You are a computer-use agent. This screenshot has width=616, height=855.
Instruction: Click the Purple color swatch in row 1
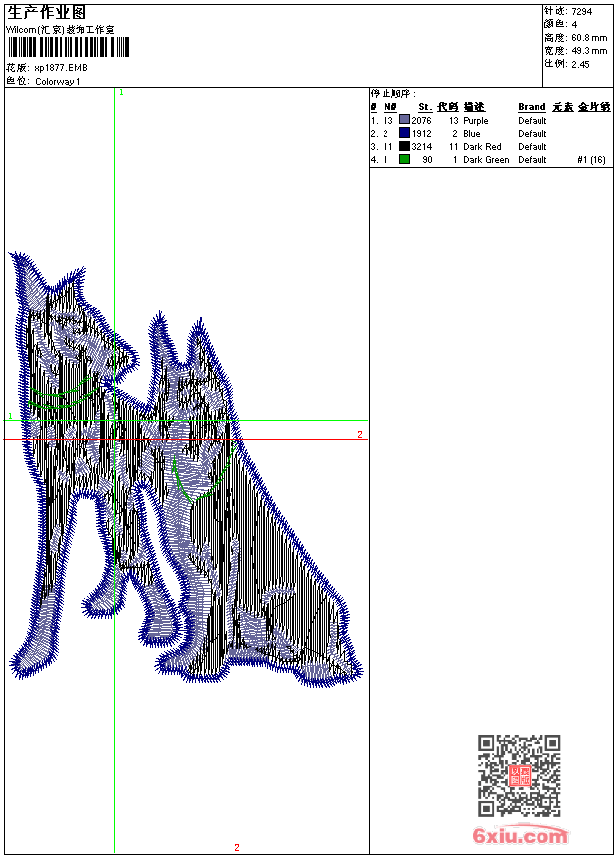405,121
